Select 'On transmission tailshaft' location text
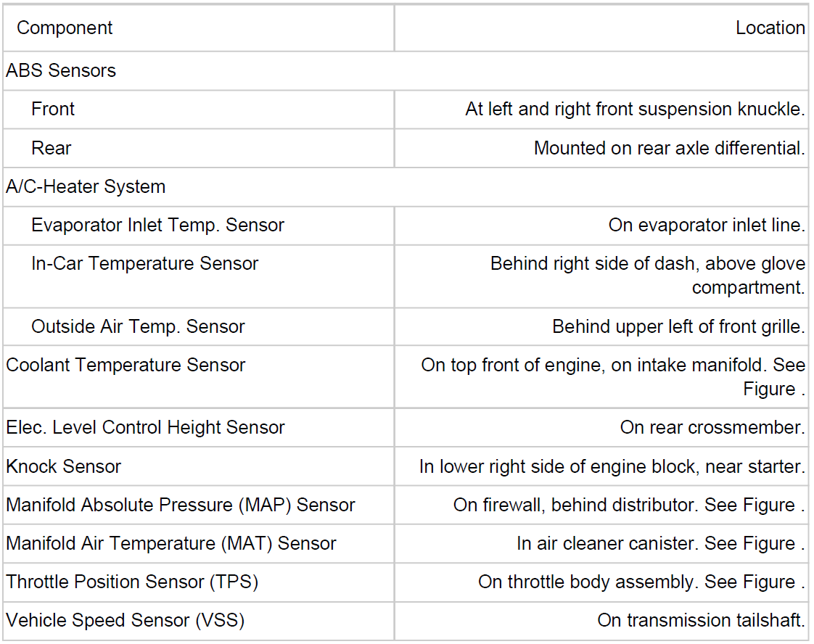The height and width of the screenshot is (644, 814). coord(701,621)
